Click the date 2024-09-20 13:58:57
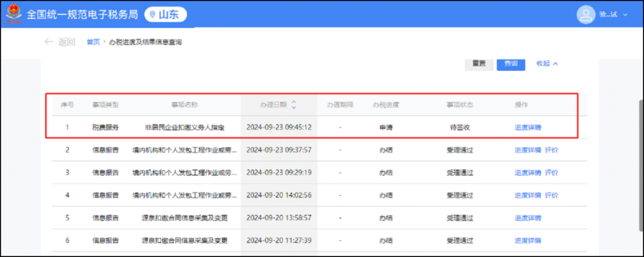Screen dimensions: 644x257 point(279,218)
